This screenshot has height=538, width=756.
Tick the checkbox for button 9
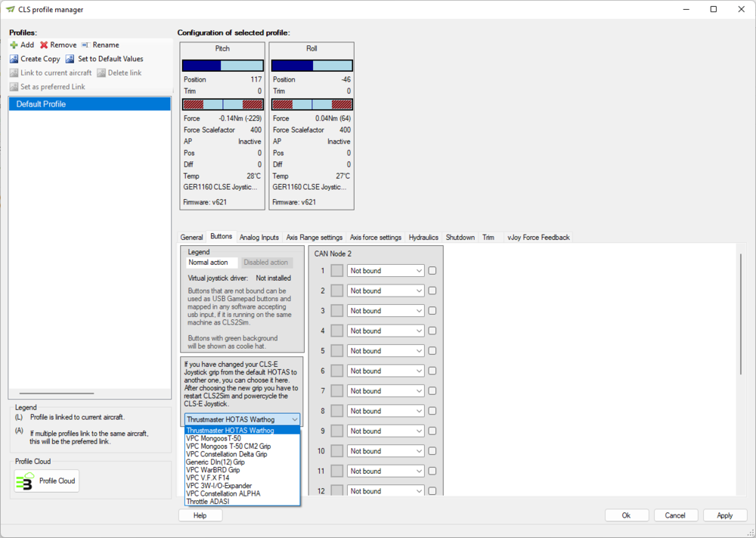tap(432, 431)
